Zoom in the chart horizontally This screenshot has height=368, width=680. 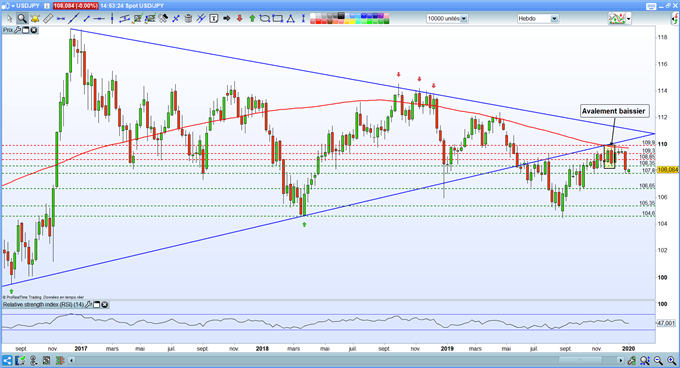[671, 361]
